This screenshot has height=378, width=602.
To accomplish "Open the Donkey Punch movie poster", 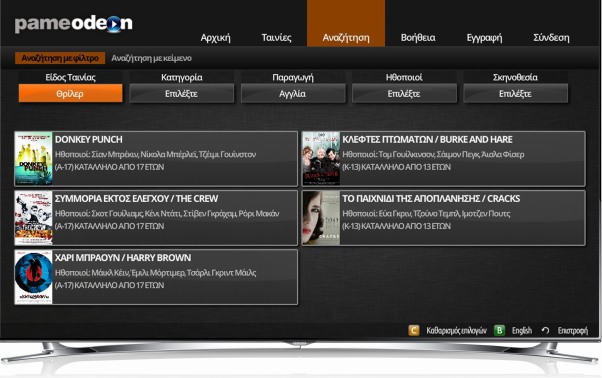I will pos(33,159).
